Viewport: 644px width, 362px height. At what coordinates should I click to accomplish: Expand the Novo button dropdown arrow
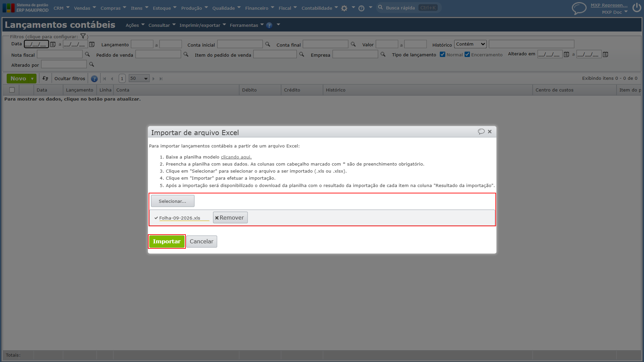pos(32,78)
